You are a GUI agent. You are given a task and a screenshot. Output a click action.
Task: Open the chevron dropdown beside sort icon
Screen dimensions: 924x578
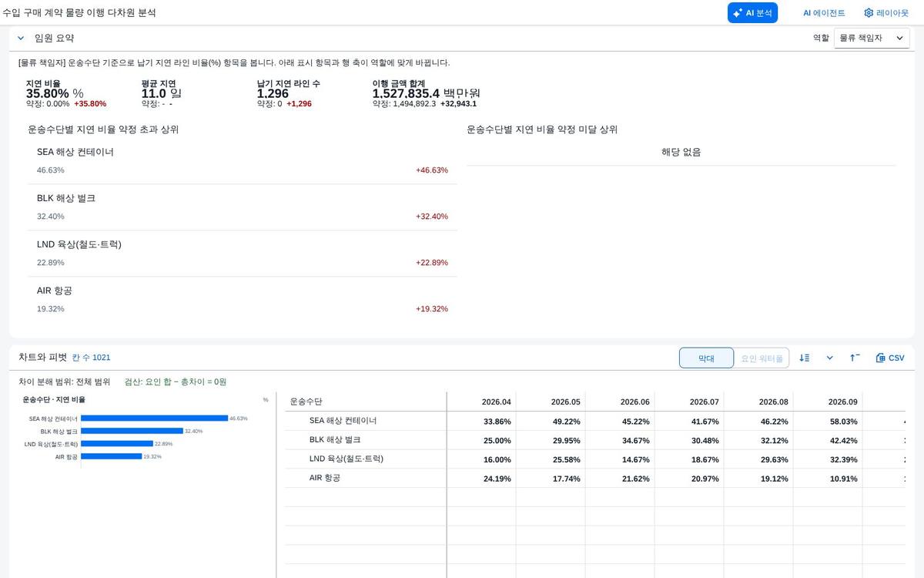point(829,358)
